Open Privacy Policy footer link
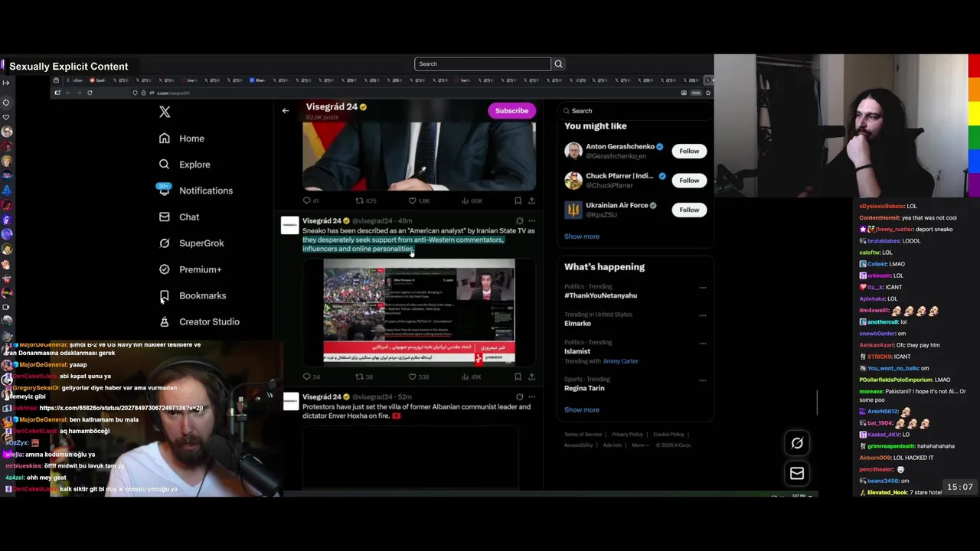 (x=627, y=435)
